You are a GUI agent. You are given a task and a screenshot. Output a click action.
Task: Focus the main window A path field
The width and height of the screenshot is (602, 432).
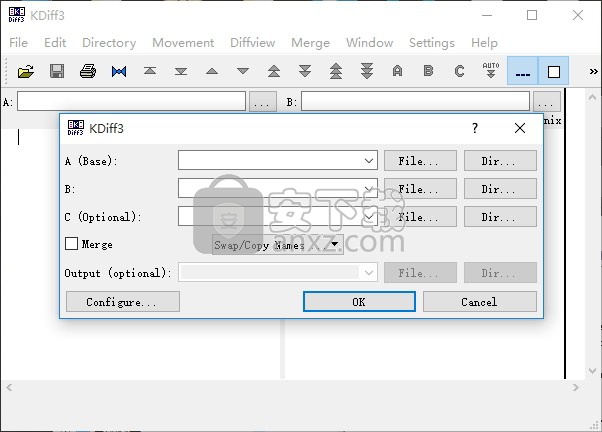coord(131,101)
